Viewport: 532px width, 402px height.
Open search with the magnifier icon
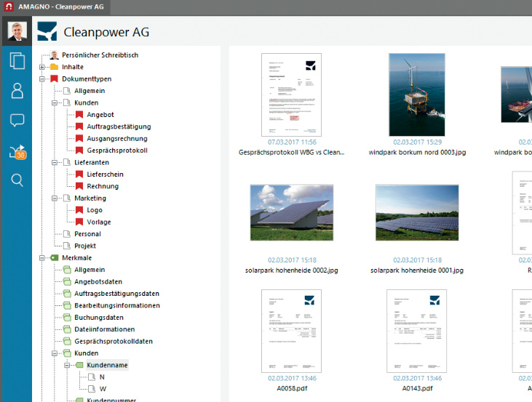click(16, 180)
